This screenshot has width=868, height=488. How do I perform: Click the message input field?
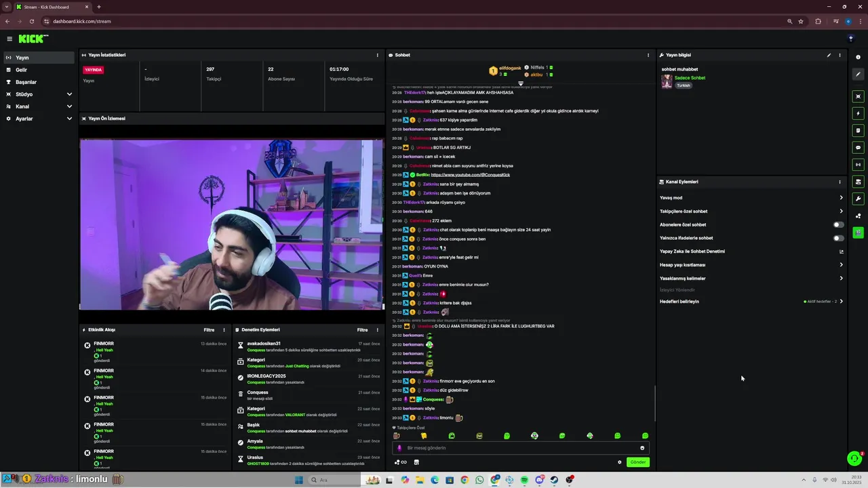point(520,448)
